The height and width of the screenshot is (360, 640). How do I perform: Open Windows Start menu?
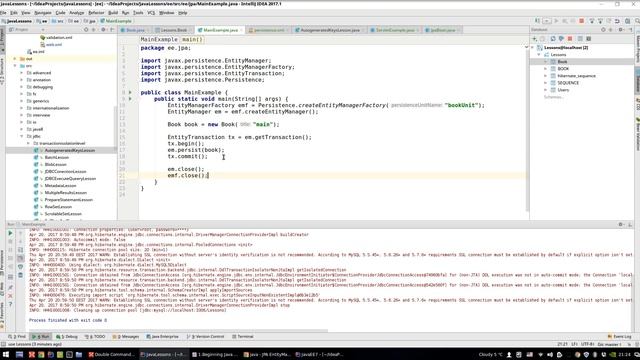click(x=6, y=355)
